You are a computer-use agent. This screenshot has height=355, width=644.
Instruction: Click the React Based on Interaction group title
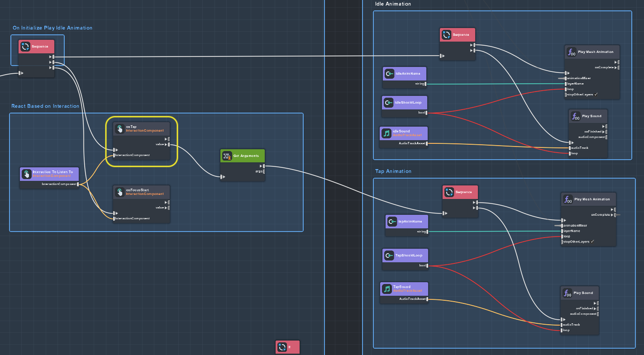(45, 106)
